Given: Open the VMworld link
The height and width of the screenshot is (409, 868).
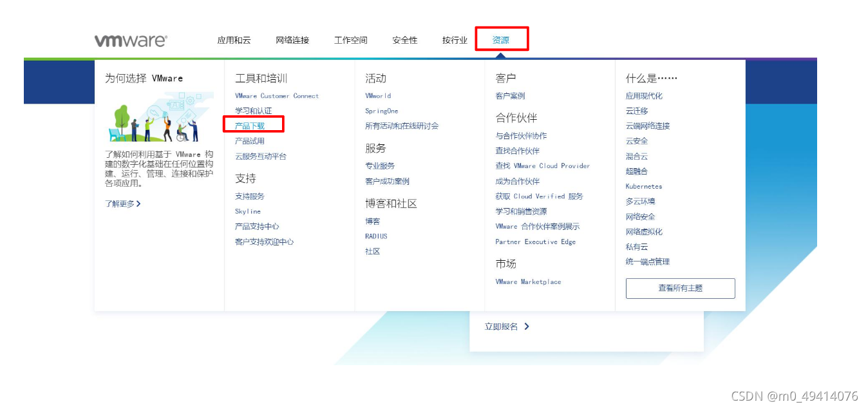Looking at the screenshot, I should 378,96.
